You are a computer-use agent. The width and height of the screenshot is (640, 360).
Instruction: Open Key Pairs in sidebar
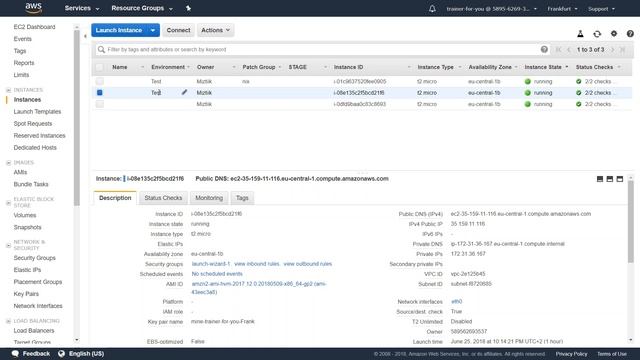pyautogui.click(x=26, y=294)
